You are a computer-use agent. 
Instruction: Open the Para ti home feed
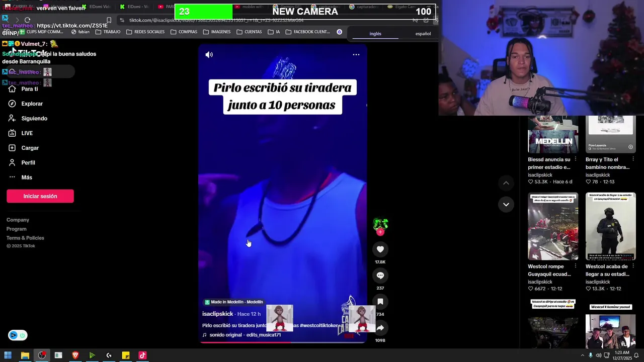point(23,89)
